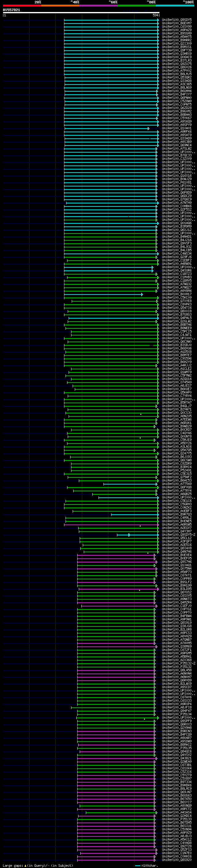Click the cyan alignment bar for UniRef100_Q9SDY5-2
This screenshot has width=197, height=868.
[138, 535]
